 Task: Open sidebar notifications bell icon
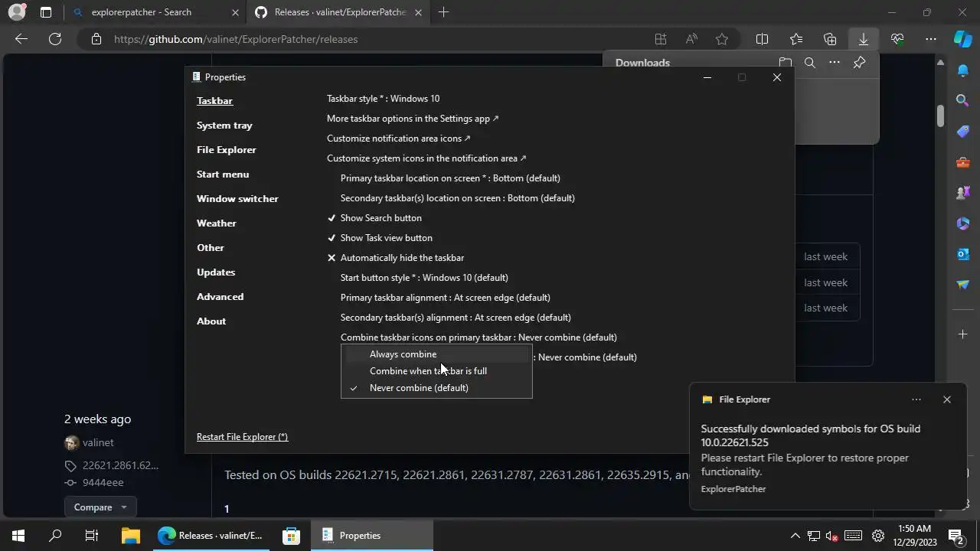pos(963,70)
